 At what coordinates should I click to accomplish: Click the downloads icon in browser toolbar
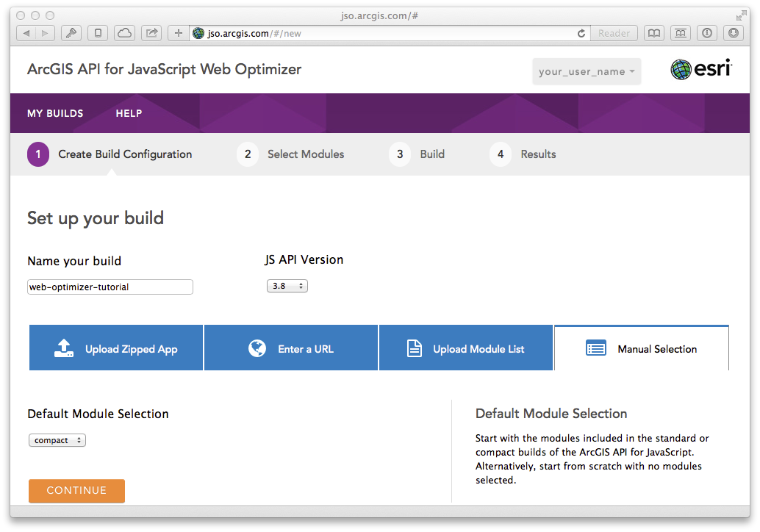[734, 33]
